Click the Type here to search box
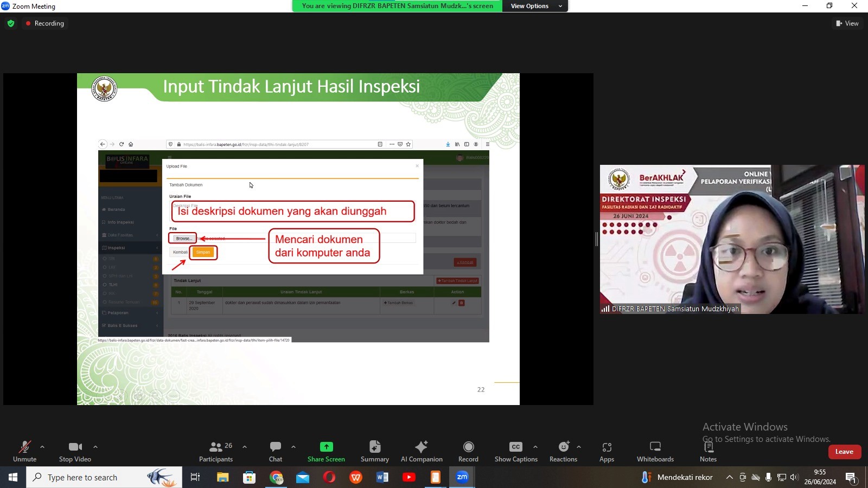The image size is (868, 488). 104,477
